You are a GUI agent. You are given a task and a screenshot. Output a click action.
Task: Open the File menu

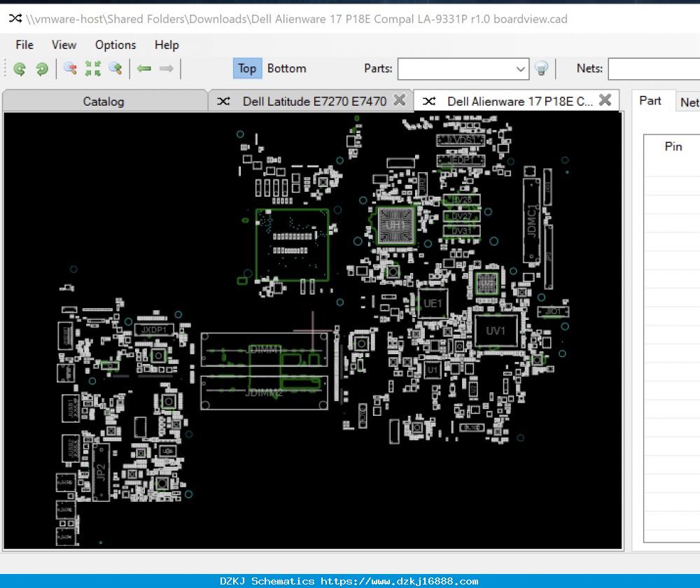pyautogui.click(x=24, y=45)
